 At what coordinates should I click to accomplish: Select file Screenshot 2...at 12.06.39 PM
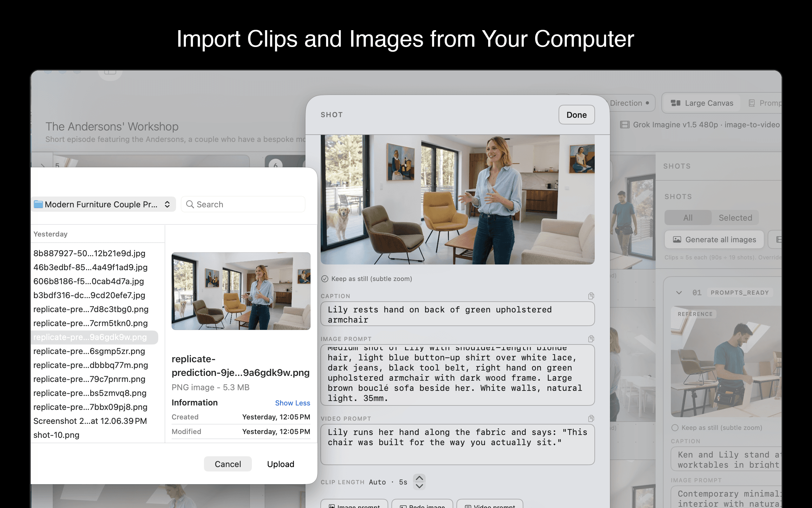click(90, 421)
